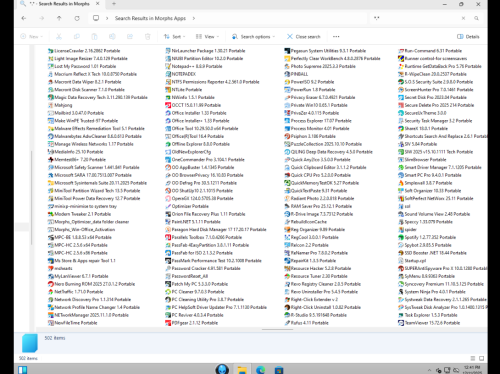Select the Rufus 4.11 Portable icon
Screen dimensions: 500x374
[287, 323]
